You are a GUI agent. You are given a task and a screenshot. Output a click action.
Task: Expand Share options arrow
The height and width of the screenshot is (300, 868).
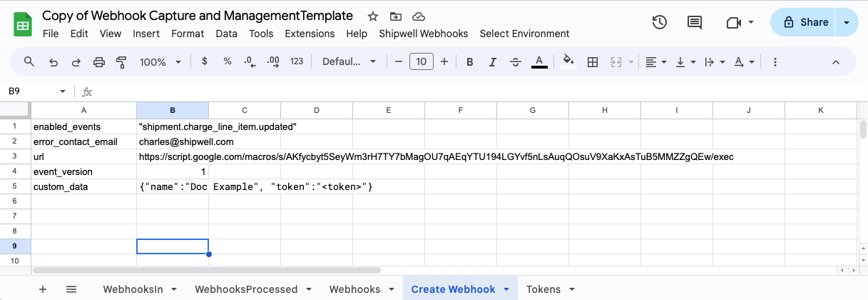pos(847,23)
